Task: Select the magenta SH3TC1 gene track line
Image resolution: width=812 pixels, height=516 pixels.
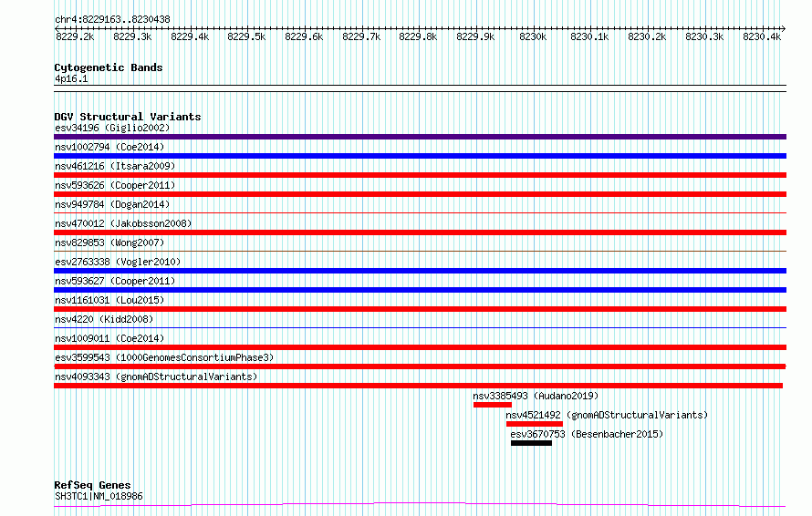Action: 420,505
